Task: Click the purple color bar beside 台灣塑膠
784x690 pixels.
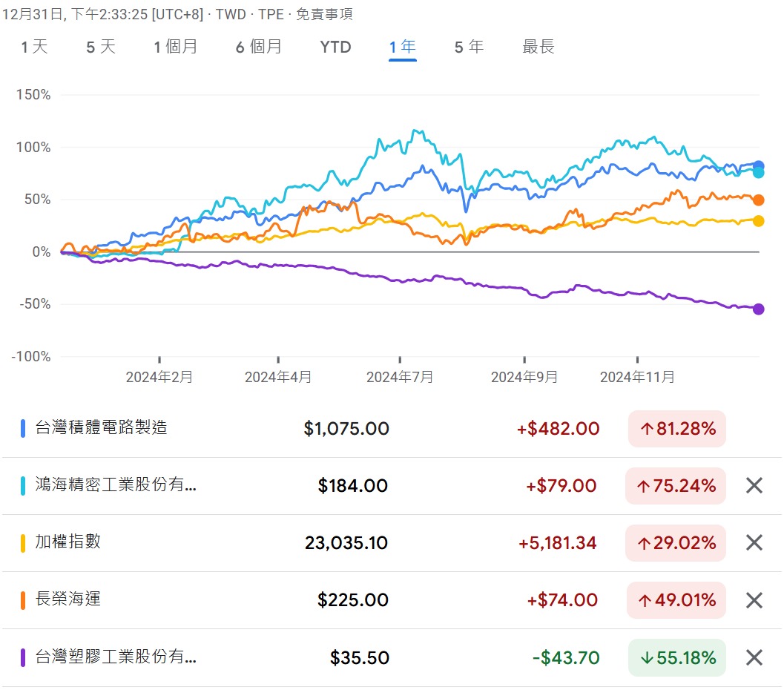Action: [23, 657]
